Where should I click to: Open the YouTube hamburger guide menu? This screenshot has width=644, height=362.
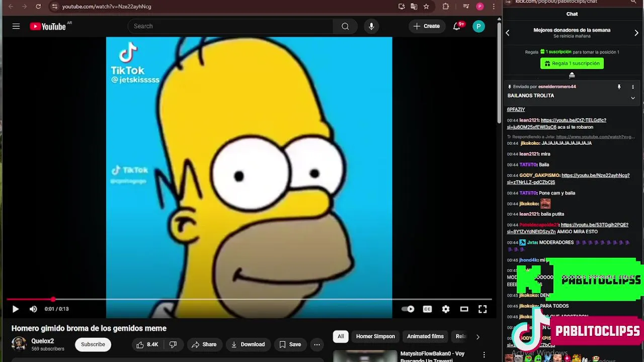click(16, 26)
